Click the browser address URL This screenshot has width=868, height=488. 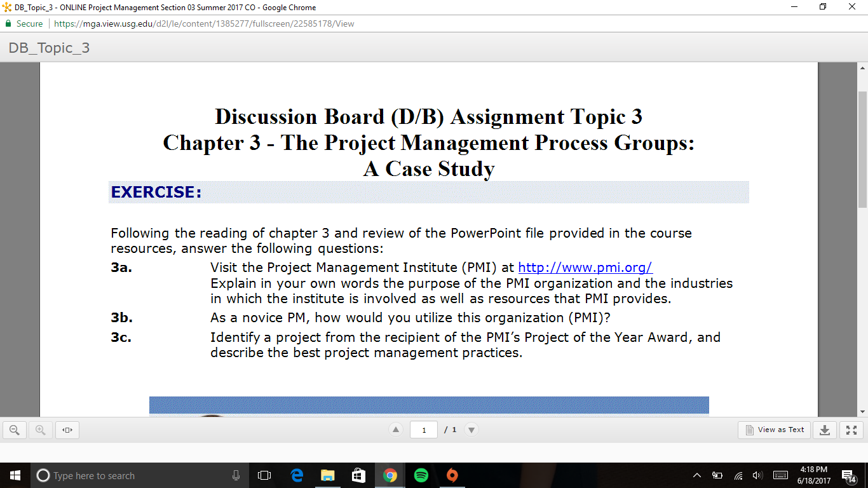(204, 24)
